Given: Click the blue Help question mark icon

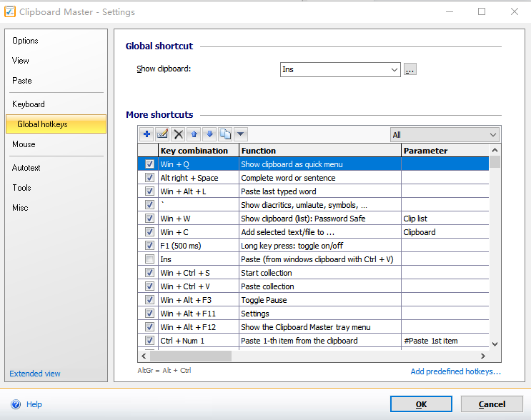Looking at the screenshot, I should pyautogui.click(x=15, y=404).
